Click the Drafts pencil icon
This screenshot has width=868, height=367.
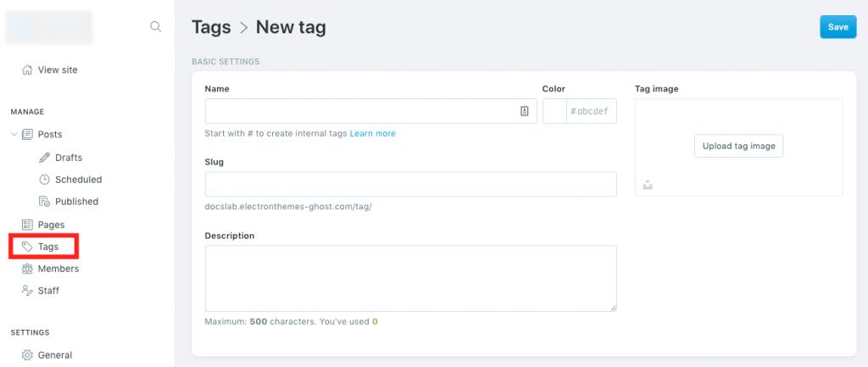[45, 158]
